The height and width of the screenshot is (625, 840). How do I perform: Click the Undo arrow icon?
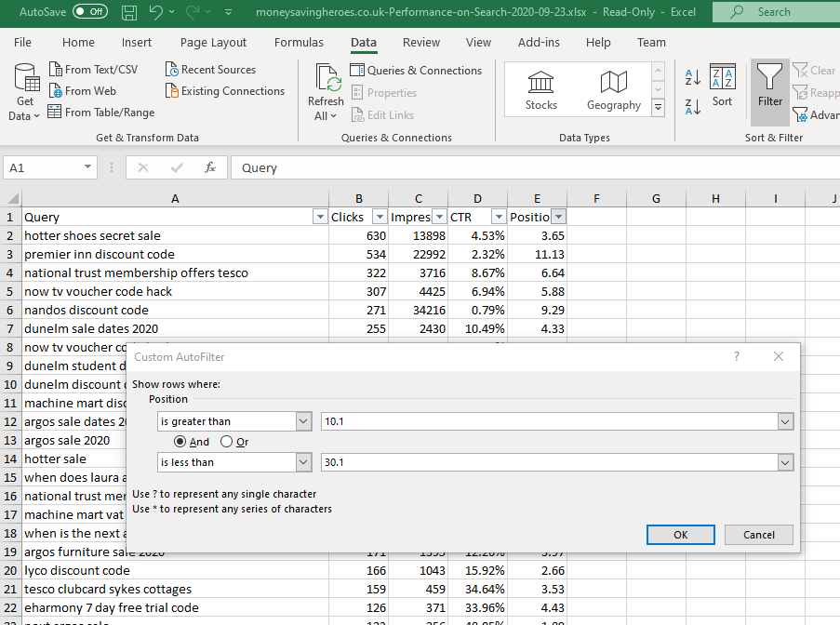[156, 12]
